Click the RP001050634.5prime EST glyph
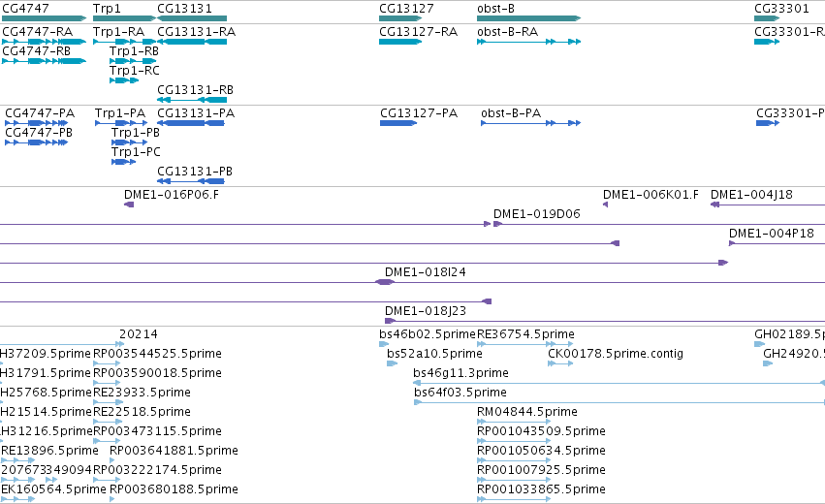 tap(514, 460)
